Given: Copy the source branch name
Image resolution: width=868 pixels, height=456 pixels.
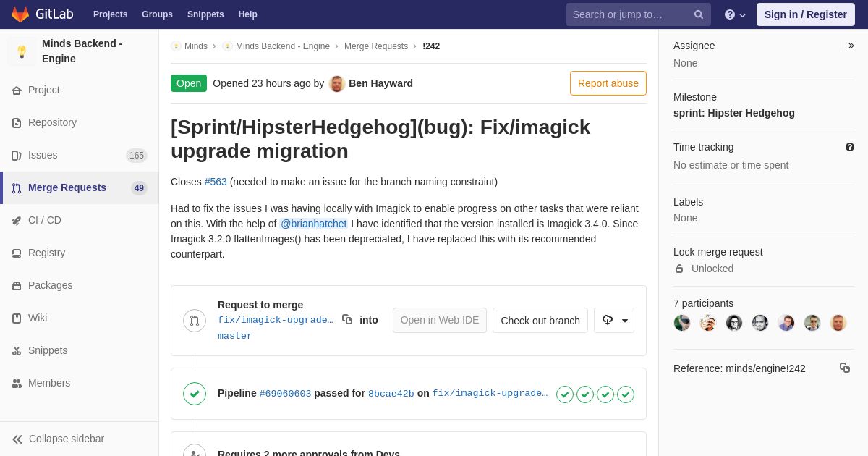Looking at the screenshot, I should tap(347, 319).
